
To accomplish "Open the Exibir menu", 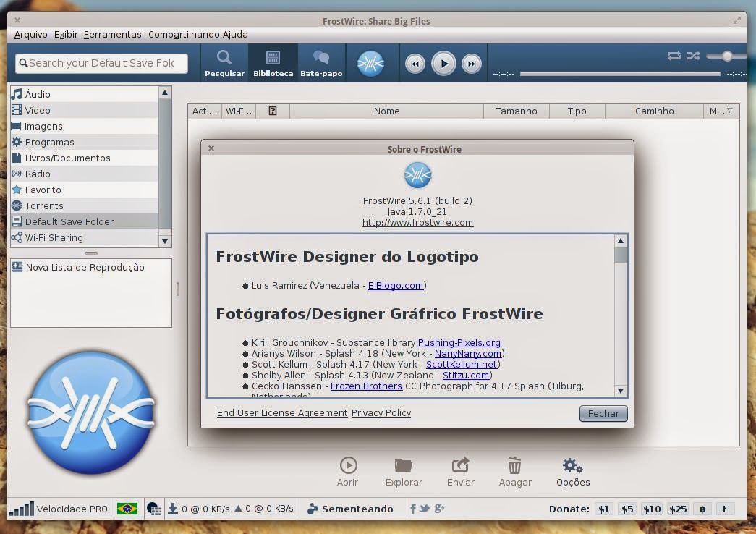I will [x=66, y=34].
